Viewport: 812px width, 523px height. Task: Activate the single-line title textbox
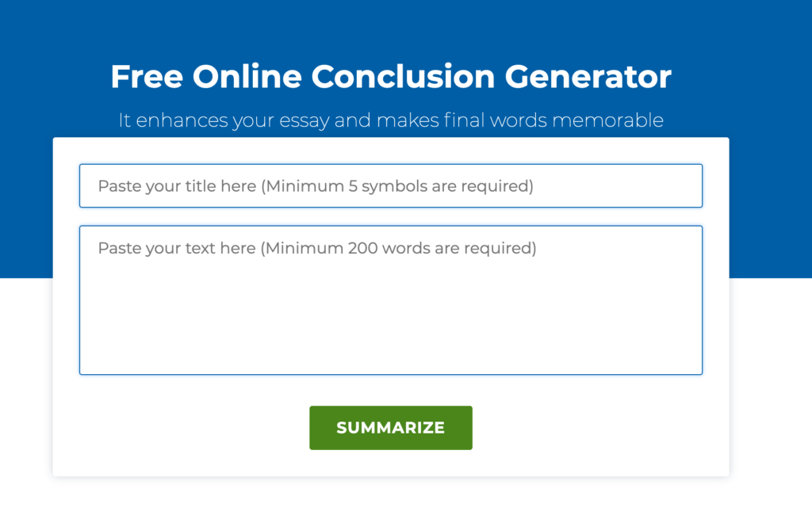tap(390, 186)
